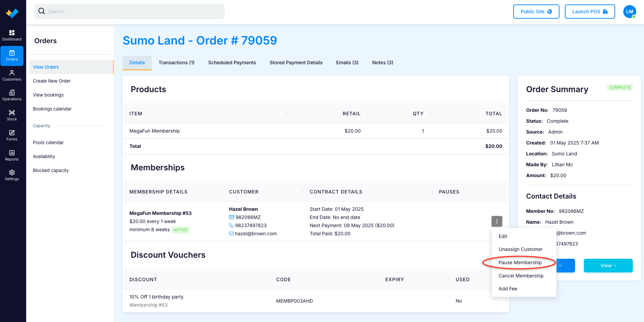Open Create New Order link
This screenshot has width=644, height=322.
[x=52, y=81]
